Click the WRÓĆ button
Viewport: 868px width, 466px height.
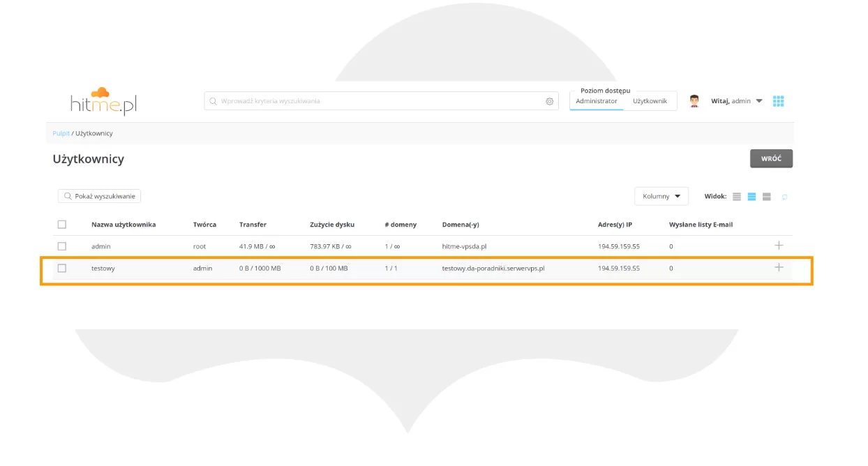click(771, 158)
